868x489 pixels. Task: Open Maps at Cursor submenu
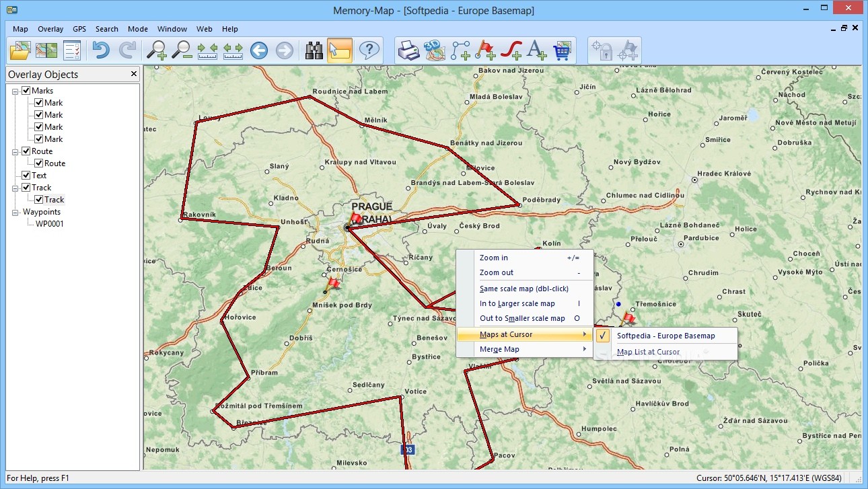click(525, 334)
